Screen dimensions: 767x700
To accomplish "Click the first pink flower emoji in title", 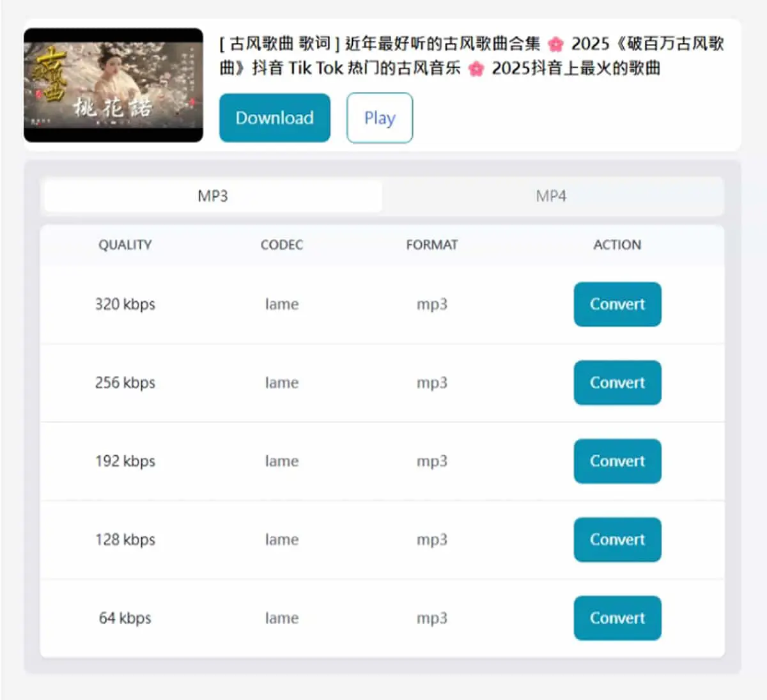I will pos(556,44).
